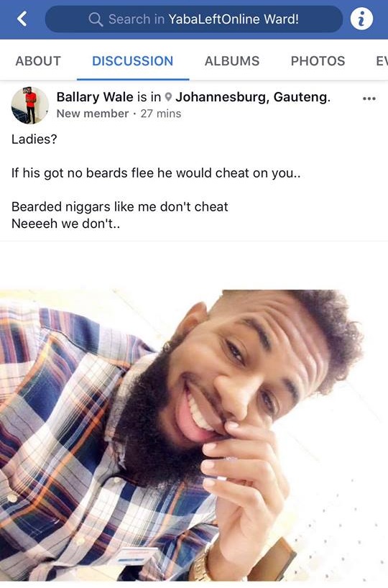
Task: Open Ballary Wale's profile picture
Action: coord(30,106)
